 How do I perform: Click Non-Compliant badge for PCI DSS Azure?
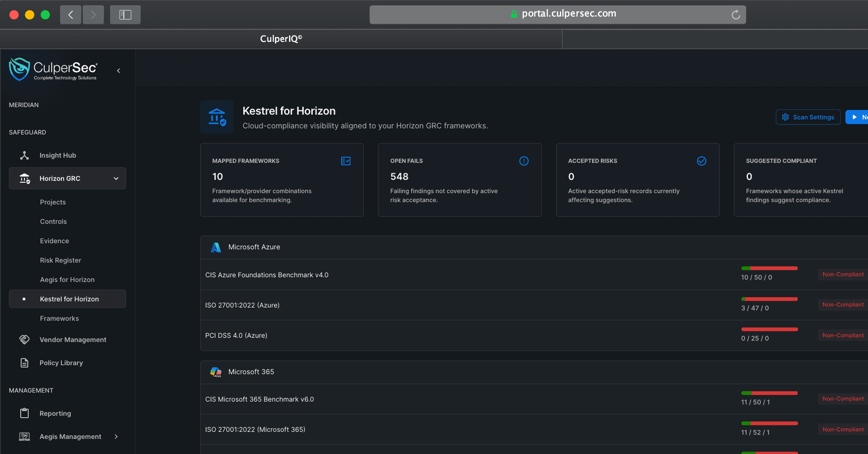(843, 336)
